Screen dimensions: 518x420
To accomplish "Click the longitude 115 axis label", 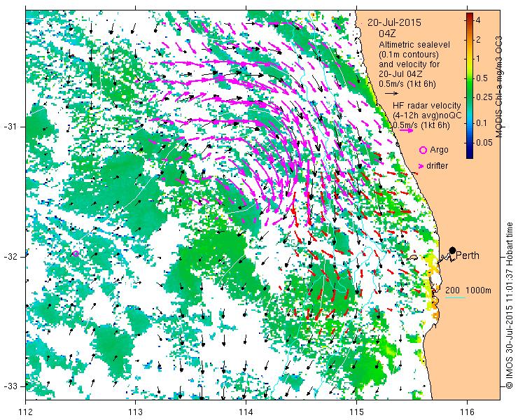I will click(356, 412).
